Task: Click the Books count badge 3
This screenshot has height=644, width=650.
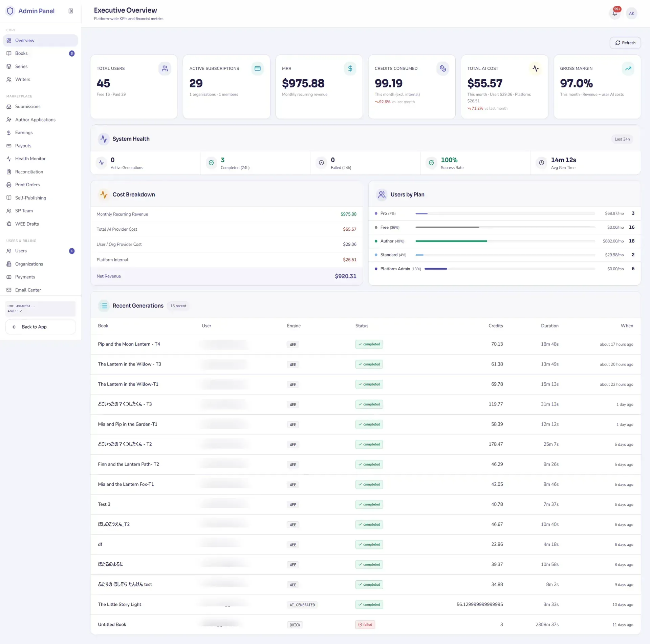Action: click(x=72, y=54)
